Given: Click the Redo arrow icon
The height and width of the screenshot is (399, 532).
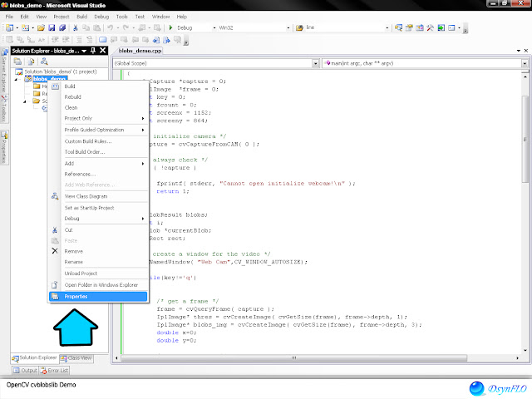Looking at the screenshot, I should click(126, 27).
